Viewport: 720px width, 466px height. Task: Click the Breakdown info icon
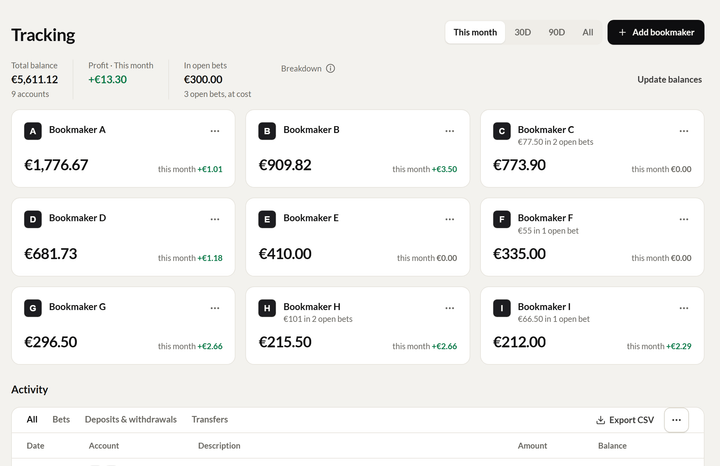pos(330,68)
